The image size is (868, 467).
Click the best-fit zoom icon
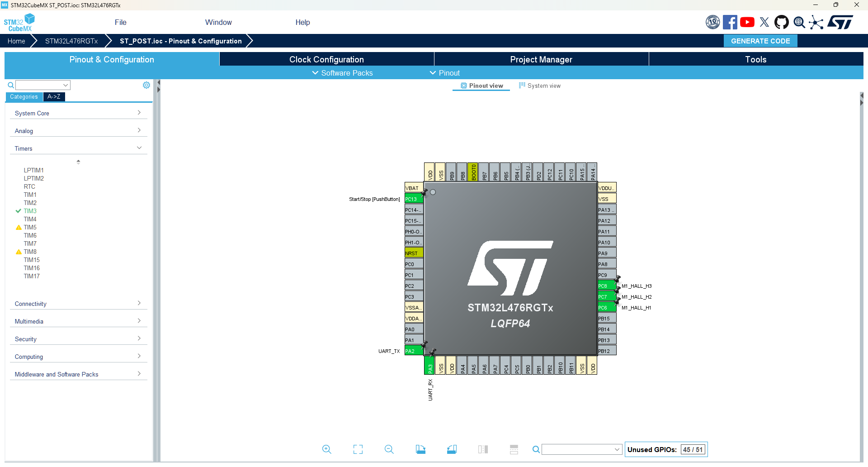pos(358,449)
